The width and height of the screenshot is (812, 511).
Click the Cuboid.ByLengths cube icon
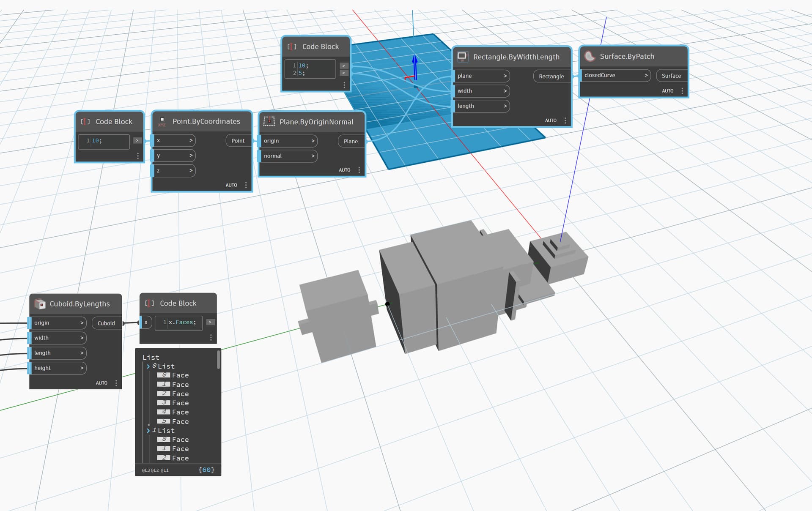[x=41, y=303]
